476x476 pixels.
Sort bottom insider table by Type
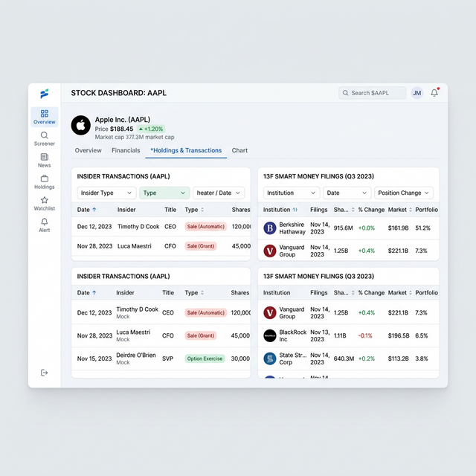[x=202, y=292]
